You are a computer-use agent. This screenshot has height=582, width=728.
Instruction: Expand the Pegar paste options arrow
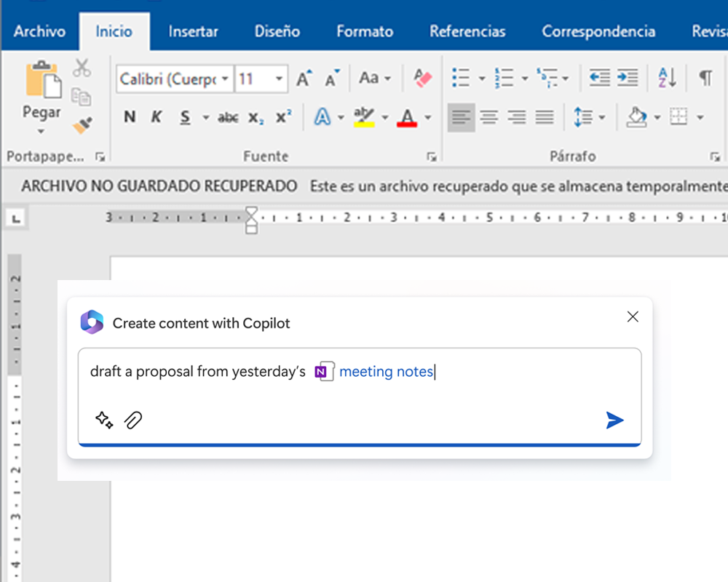pos(41,132)
